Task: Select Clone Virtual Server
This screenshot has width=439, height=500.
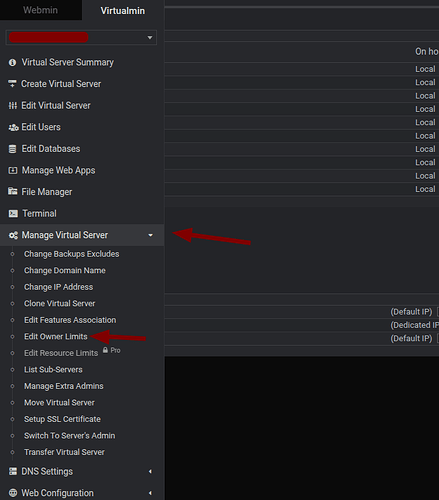Action: [x=60, y=303]
